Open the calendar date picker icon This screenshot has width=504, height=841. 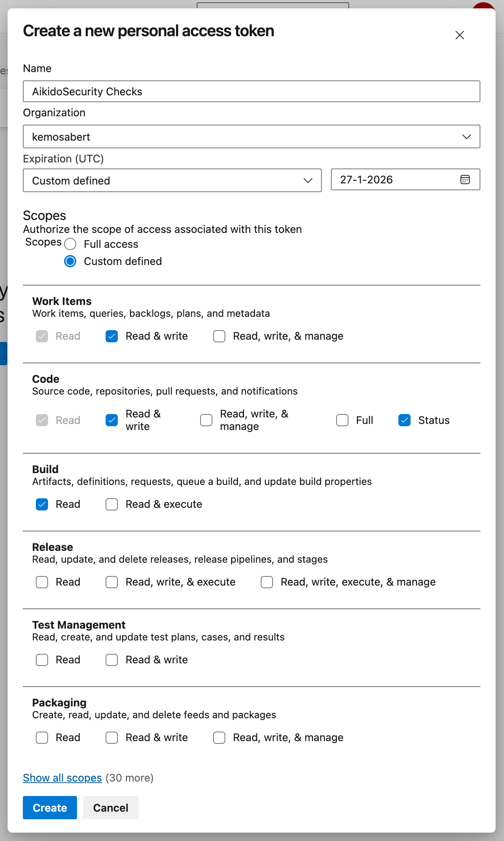(x=465, y=180)
